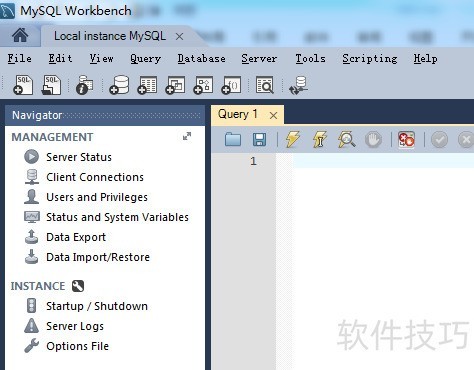Open Data Import/Restore
Image resolution: width=474 pixels, height=370 pixels.
pos(98,257)
